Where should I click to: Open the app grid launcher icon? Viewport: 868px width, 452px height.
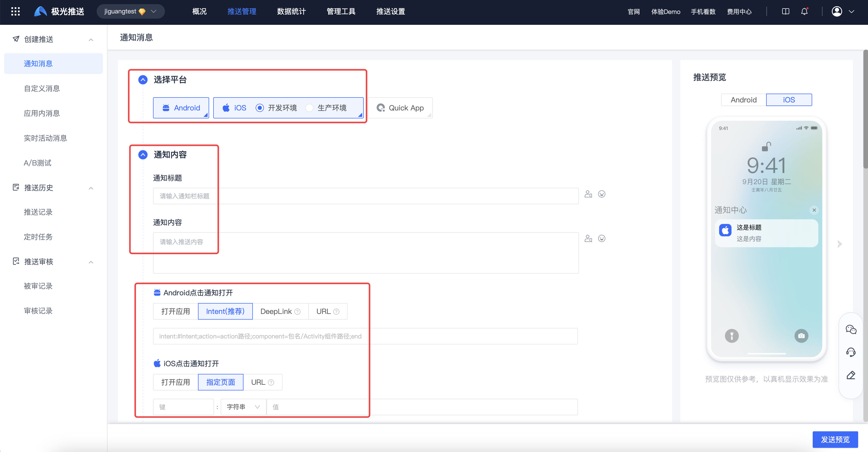coord(16,11)
